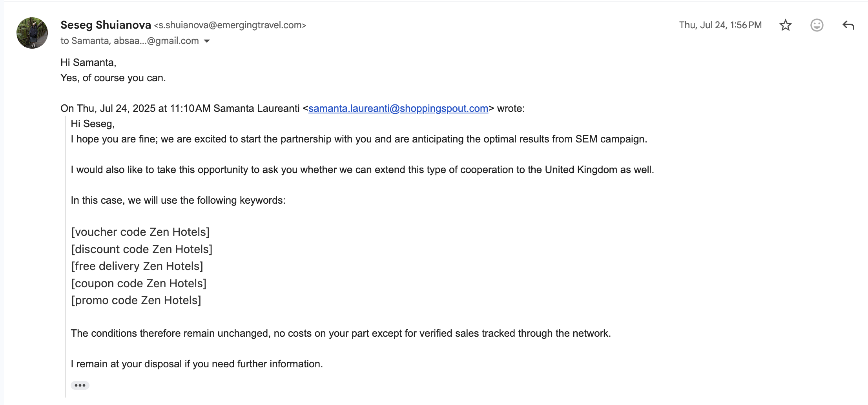The height and width of the screenshot is (405, 868).
Task: Click the s.shuianova@emergingtravel.com address
Action: pyautogui.click(x=230, y=25)
